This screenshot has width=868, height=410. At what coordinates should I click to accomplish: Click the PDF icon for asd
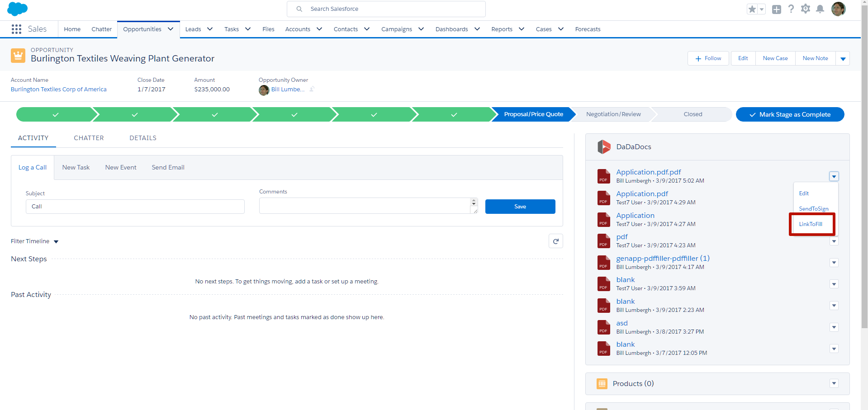point(604,327)
